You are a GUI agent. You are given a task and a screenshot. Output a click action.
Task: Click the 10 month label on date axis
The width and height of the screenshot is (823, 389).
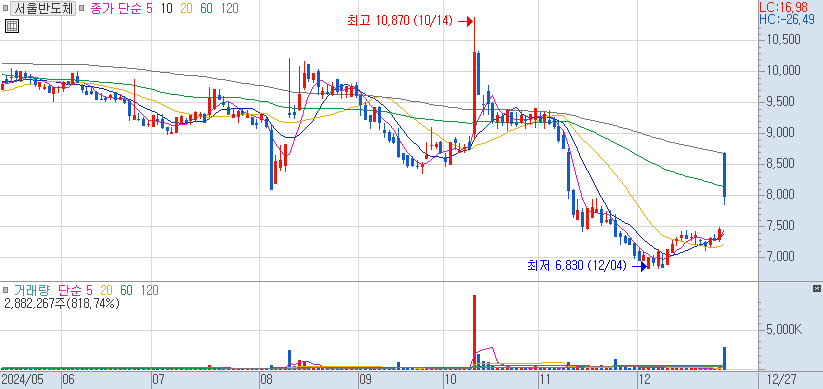click(450, 379)
